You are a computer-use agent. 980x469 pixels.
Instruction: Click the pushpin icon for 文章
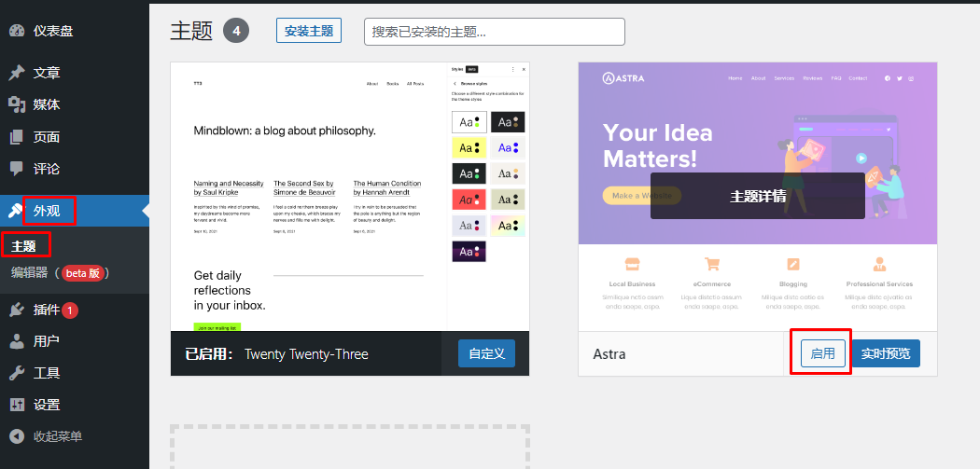[17, 73]
